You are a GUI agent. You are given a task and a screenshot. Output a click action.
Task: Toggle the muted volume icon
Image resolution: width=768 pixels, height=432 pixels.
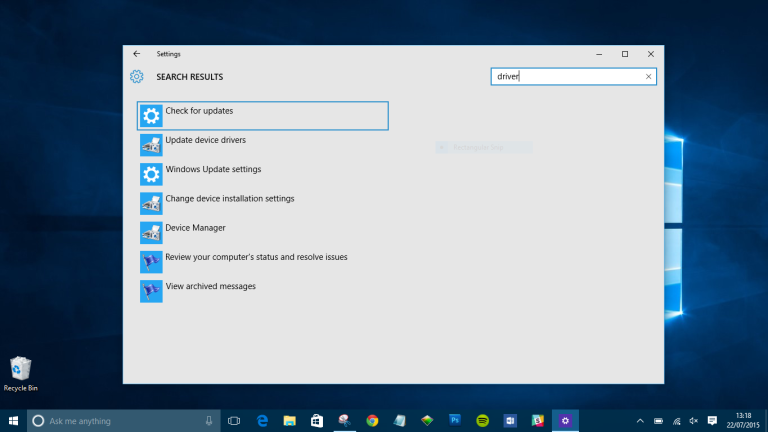click(694, 421)
